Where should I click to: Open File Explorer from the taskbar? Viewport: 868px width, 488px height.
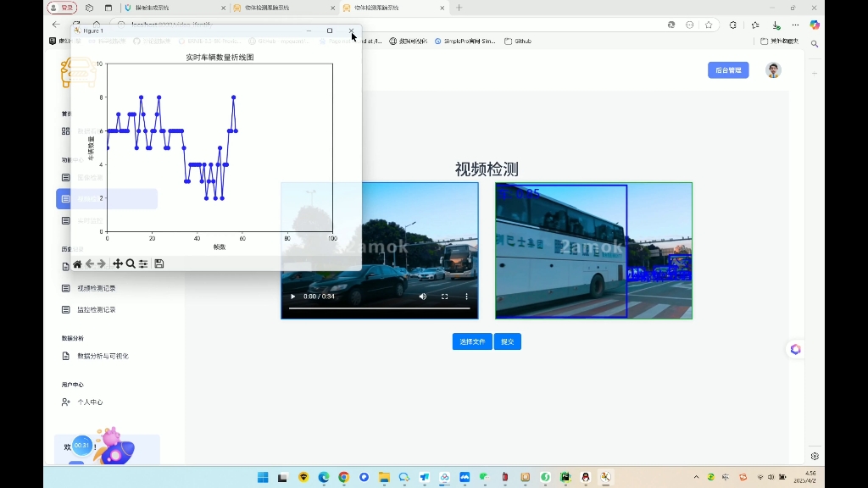click(384, 477)
